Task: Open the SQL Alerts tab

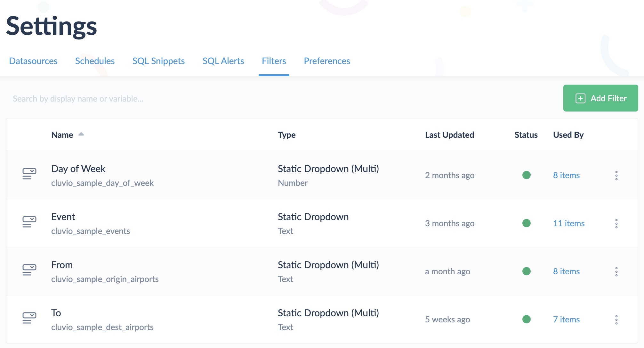Action: coord(223,61)
